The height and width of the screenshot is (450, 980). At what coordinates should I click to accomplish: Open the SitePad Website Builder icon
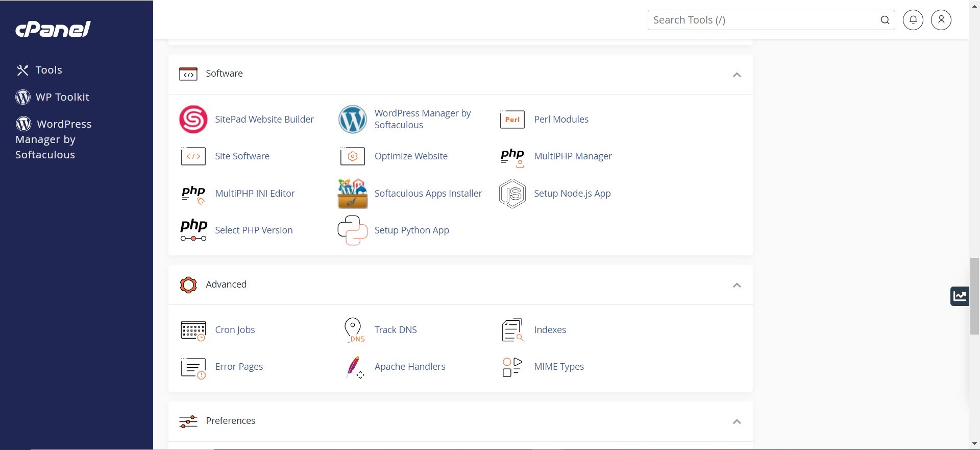pos(193,119)
